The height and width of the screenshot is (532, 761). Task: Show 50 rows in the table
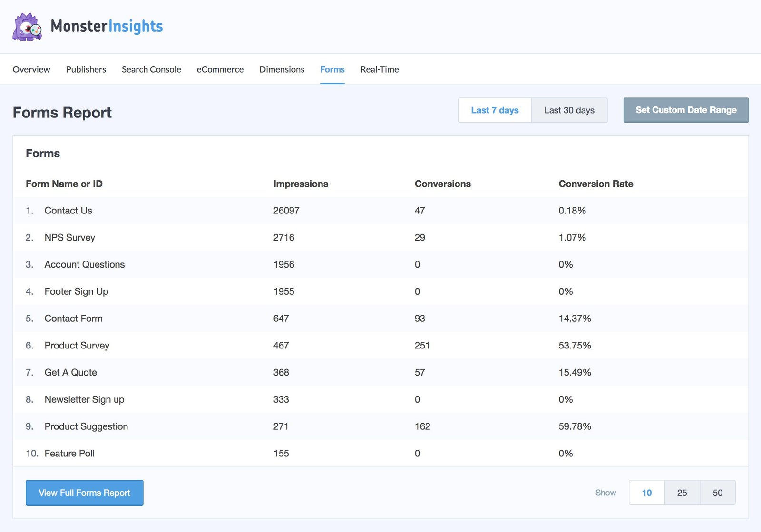(717, 493)
